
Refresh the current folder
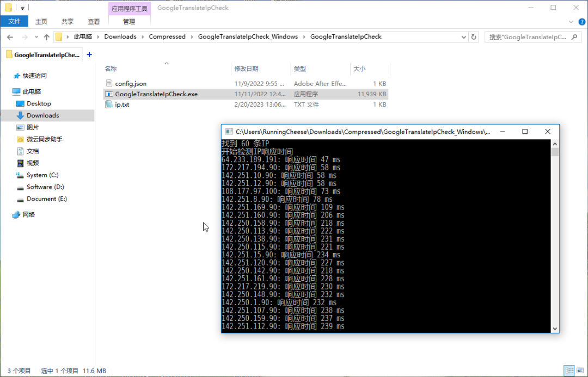tap(474, 37)
